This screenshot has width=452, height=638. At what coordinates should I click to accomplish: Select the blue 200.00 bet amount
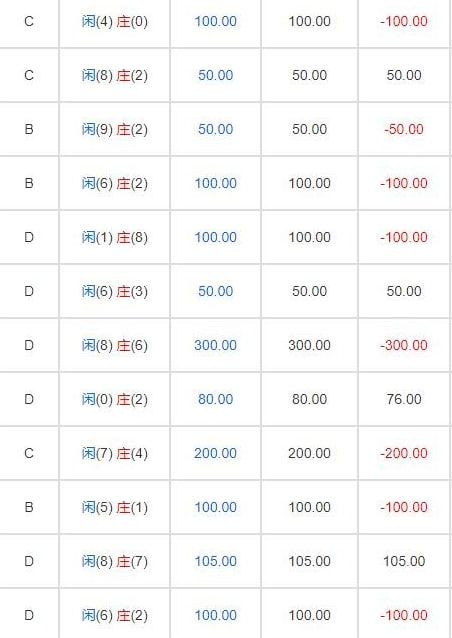(x=215, y=453)
